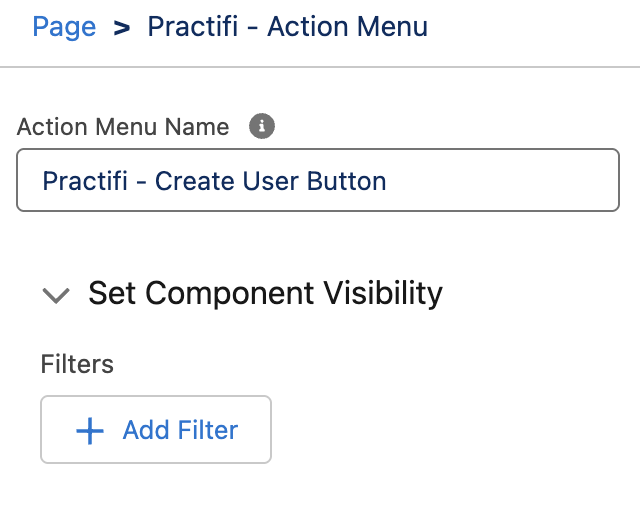Click the plus icon in Add Filter
This screenshot has height=520, width=640.
point(90,431)
